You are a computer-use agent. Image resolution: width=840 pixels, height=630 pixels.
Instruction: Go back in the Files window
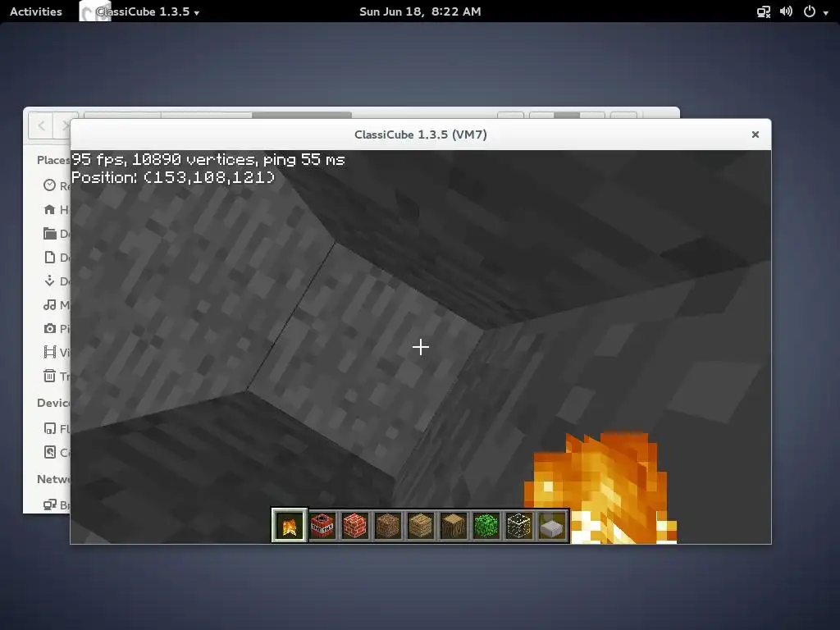pyautogui.click(x=41, y=126)
